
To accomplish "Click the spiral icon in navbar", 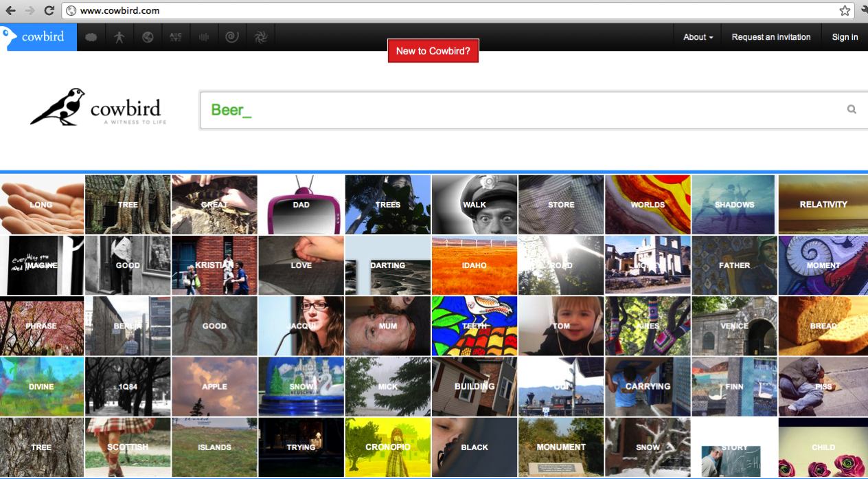I will (232, 37).
